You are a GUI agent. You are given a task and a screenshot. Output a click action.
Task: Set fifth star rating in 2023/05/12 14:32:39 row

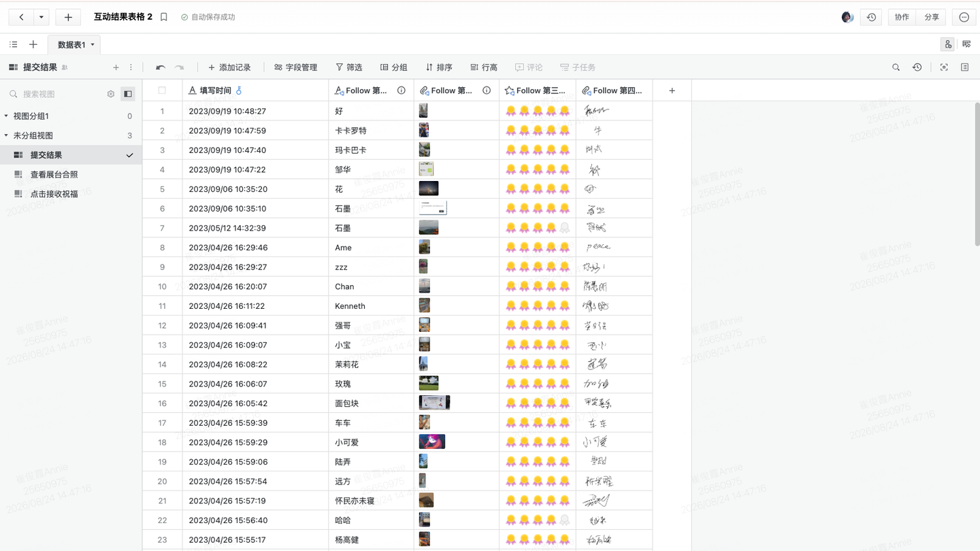564,228
